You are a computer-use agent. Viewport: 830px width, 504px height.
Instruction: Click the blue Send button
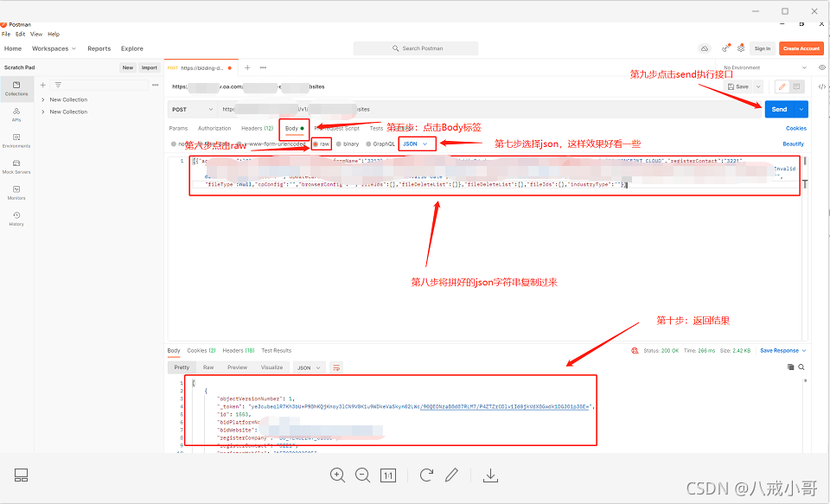[779, 109]
